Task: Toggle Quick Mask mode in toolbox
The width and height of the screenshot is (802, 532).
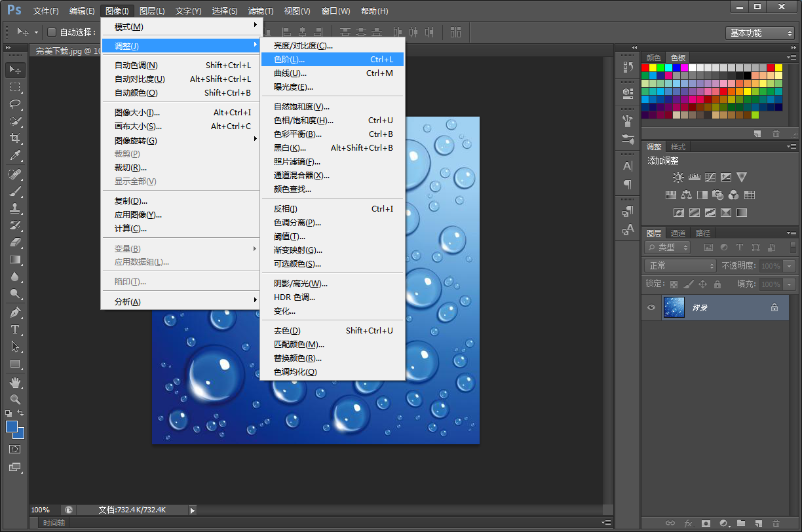Action: (x=15, y=449)
